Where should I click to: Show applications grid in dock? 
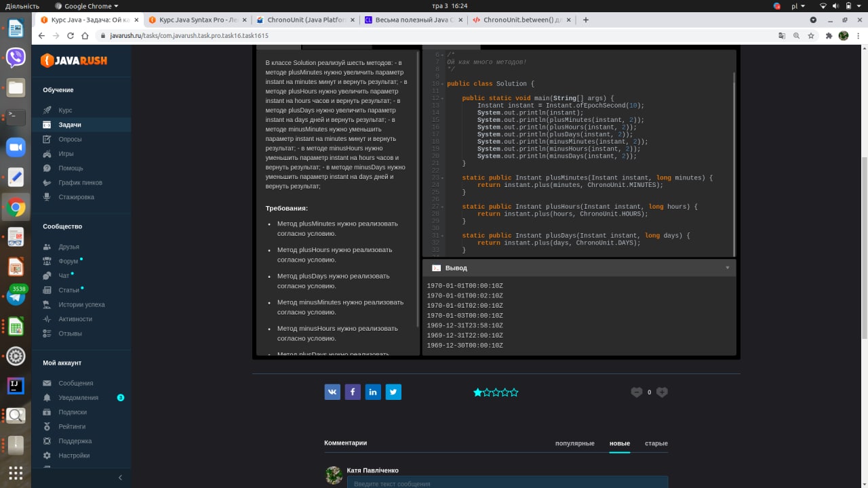[x=16, y=472]
